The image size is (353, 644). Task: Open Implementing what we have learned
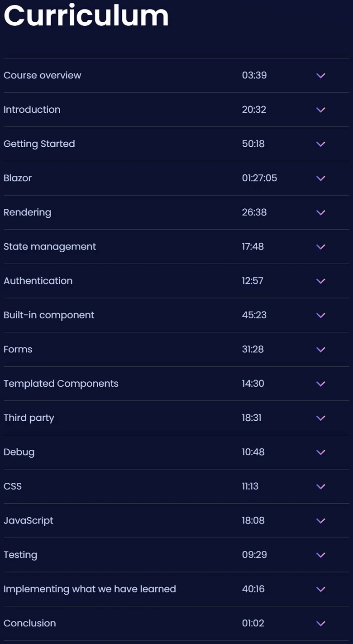pos(90,589)
